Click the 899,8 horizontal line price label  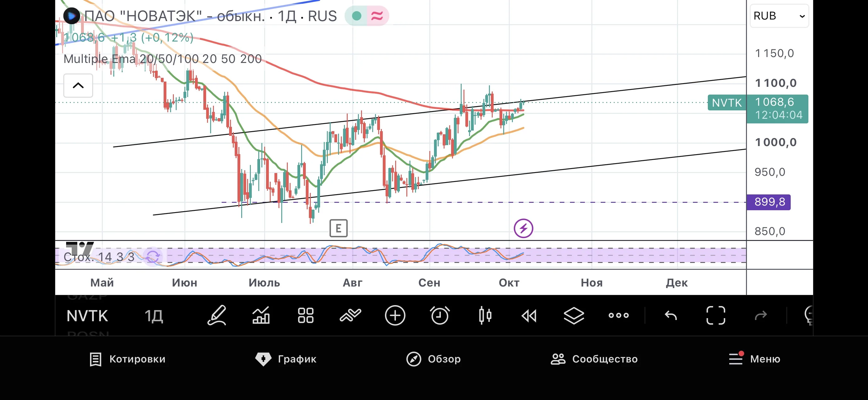pos(769,202)
